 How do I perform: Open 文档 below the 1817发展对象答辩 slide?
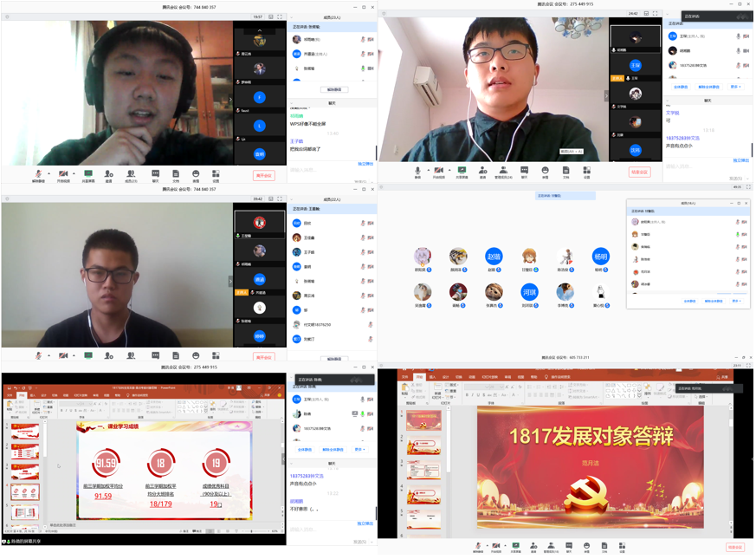(604, 547)
